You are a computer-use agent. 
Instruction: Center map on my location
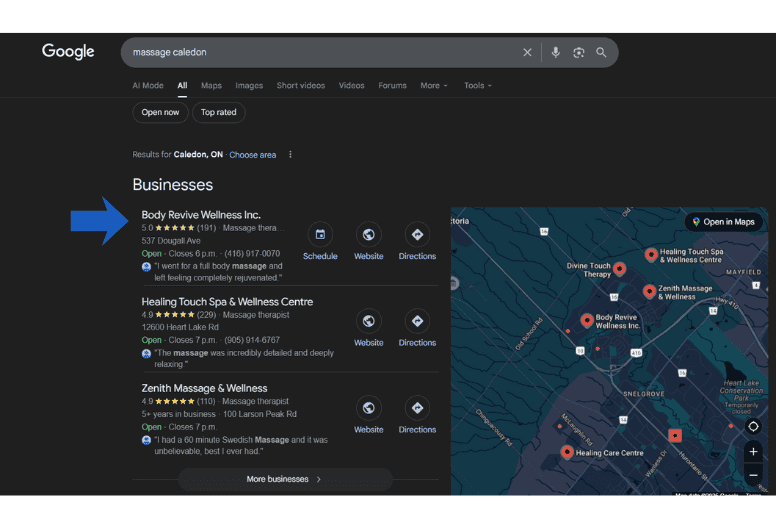click(x=753, y=426)
